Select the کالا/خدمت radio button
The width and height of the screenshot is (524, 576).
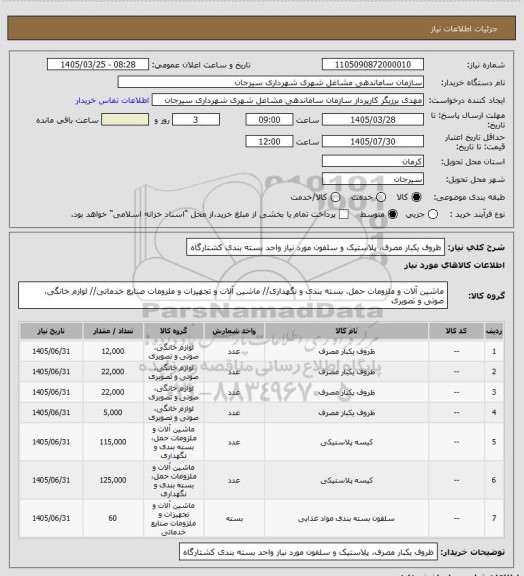pyautogui.click(x=335, y=197)
